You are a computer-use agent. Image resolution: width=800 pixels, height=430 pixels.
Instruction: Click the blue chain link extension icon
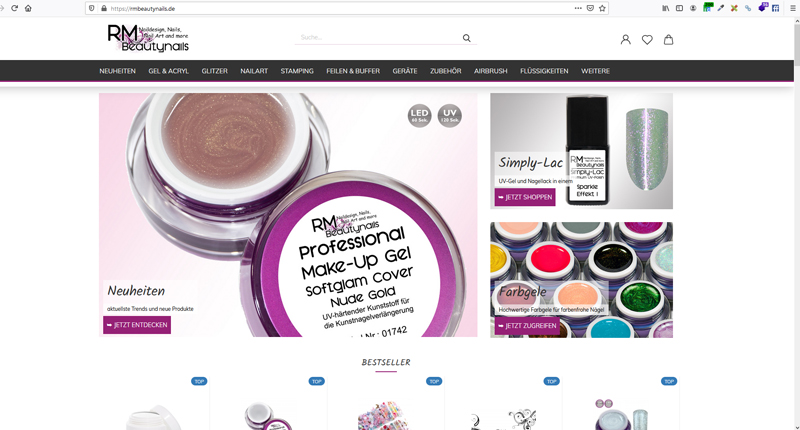[x=748, y=8]
